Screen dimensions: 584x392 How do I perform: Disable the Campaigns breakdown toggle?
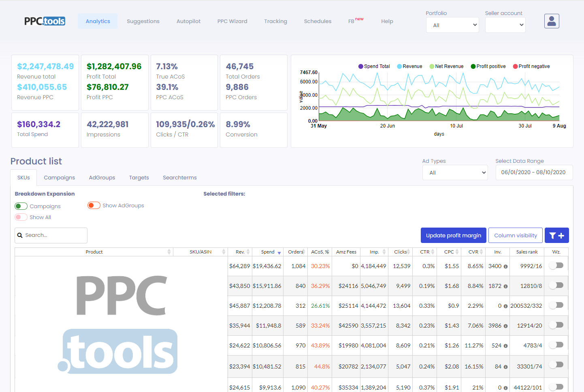[21, 206]
